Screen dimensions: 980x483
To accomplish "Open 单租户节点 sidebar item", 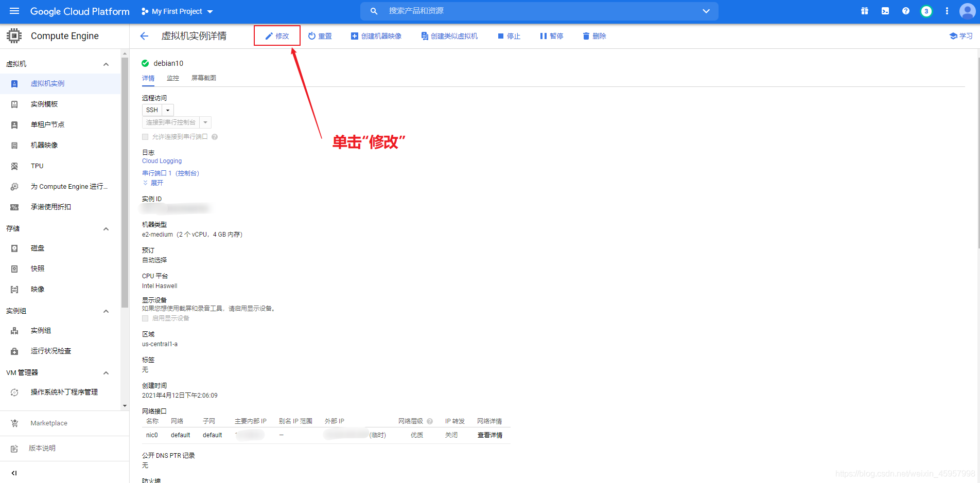I will [60, 124].
